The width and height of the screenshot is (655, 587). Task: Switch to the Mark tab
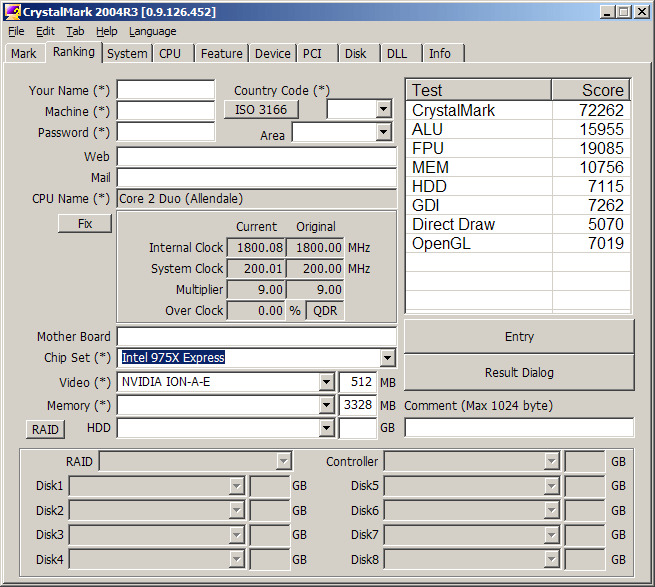[x=24, y=53]
